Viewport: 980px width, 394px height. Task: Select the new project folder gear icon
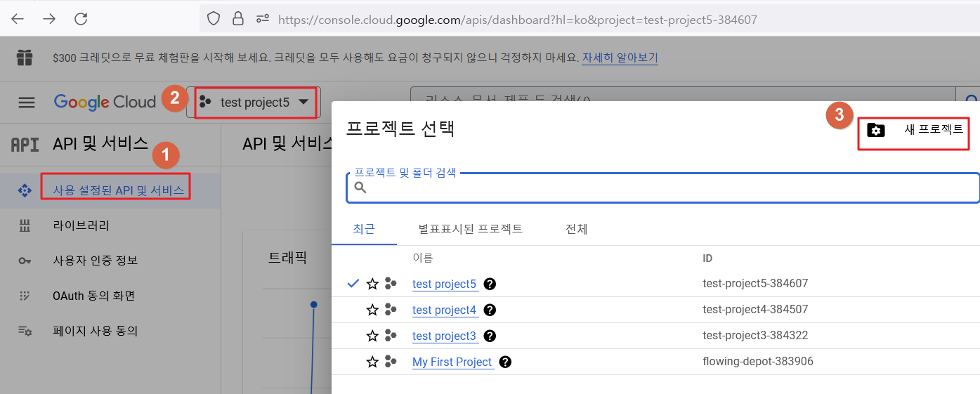click(x=876, y=130)
